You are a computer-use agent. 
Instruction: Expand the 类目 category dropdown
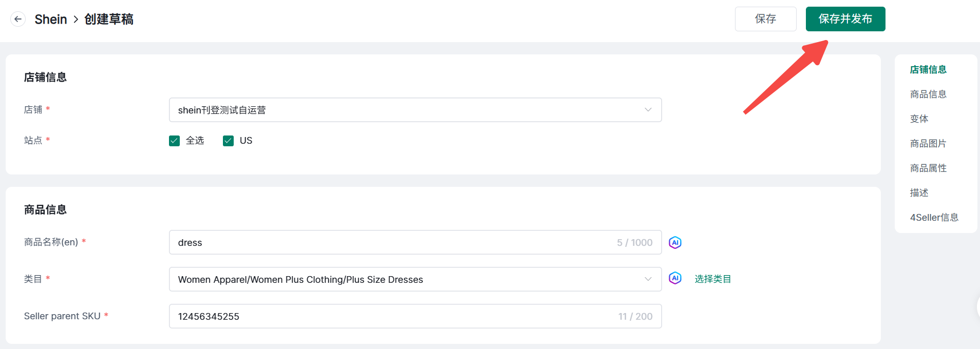click(415, 279)
